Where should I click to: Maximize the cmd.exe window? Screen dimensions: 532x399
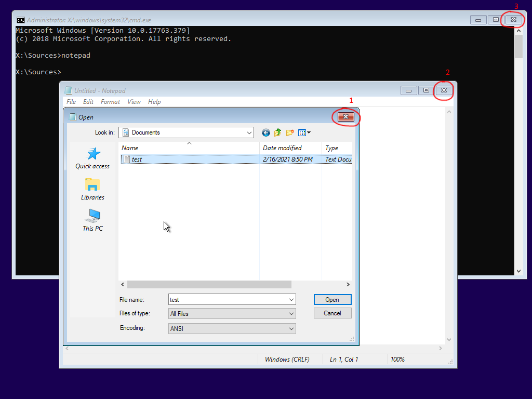pos(496,20)
